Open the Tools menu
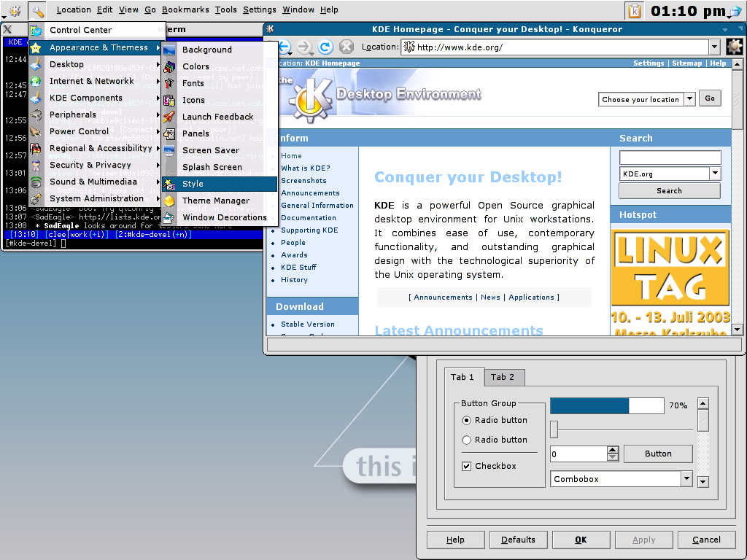 pyautogui.click(x=226, y=9)
